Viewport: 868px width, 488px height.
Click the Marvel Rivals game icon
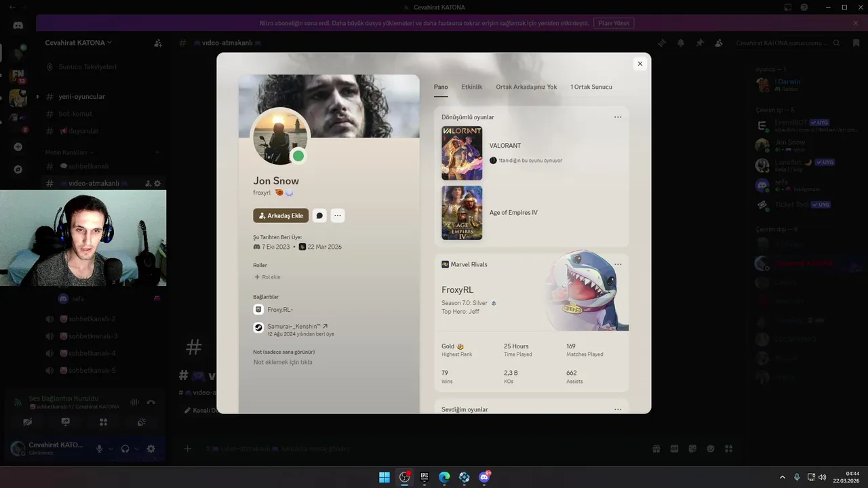(445, 264)
